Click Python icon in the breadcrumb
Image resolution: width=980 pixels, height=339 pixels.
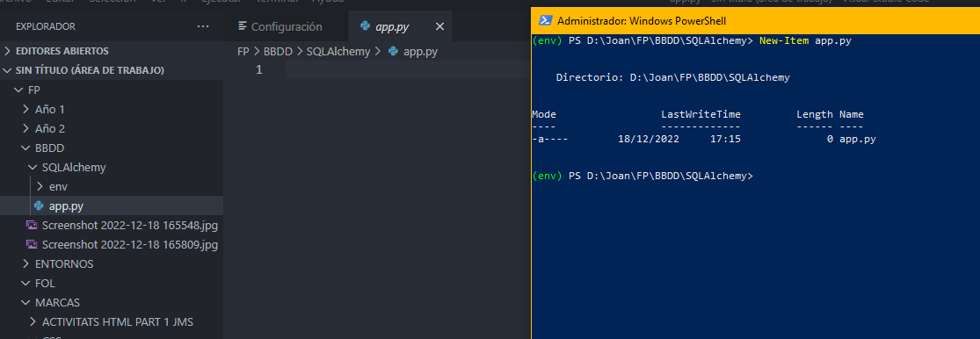tap(393, 52)
